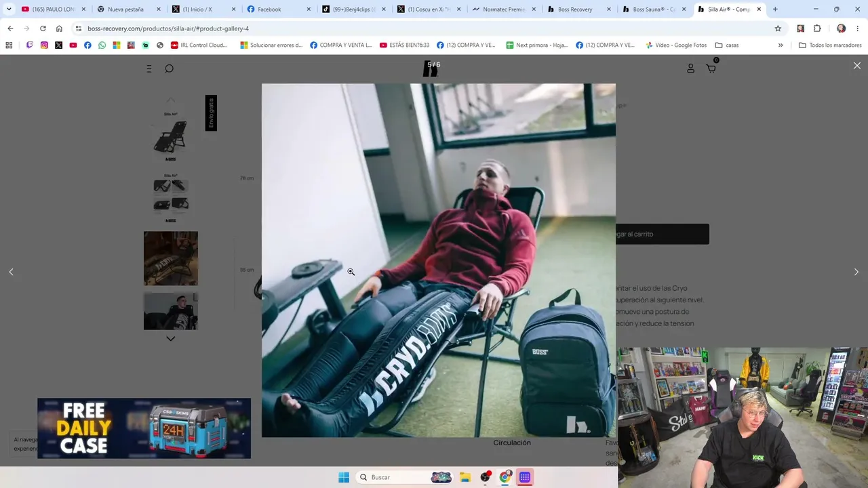Click the 'agregar al carrito' button
The image size is (868, 488).
tap(663, 234)
